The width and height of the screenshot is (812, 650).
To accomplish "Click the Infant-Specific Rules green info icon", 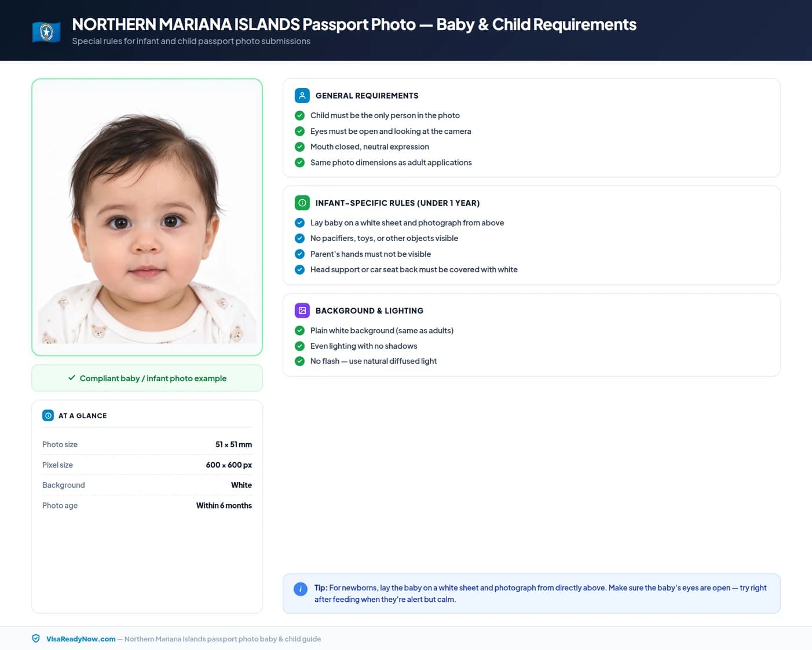I will coord(302,203).
